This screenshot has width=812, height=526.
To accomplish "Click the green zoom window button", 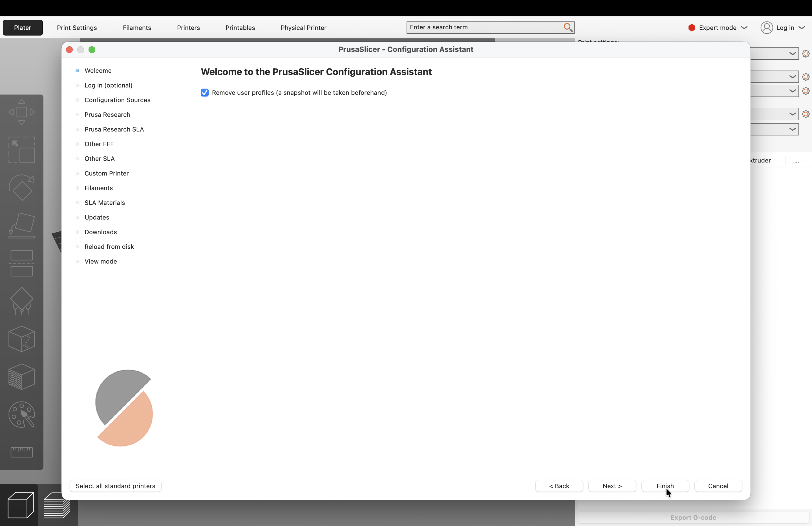I will (x=92, y=50).
